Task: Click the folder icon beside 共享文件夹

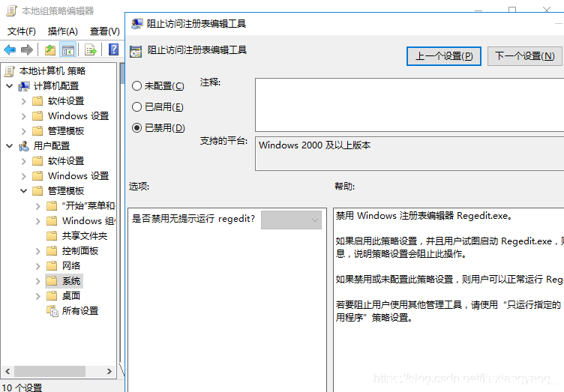Action: tap(52, 236)
